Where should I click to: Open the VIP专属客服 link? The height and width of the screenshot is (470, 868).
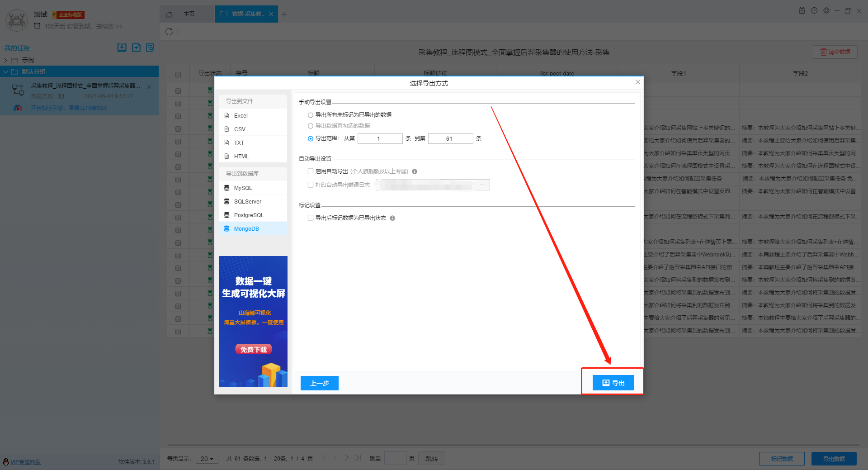click(25, 462)
